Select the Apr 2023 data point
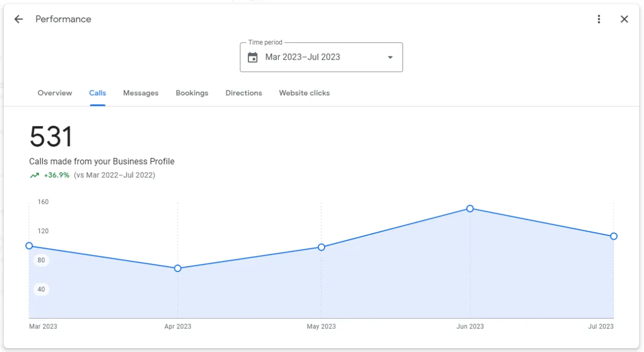This screenshot has width=644, height=352. coord(178,268)
